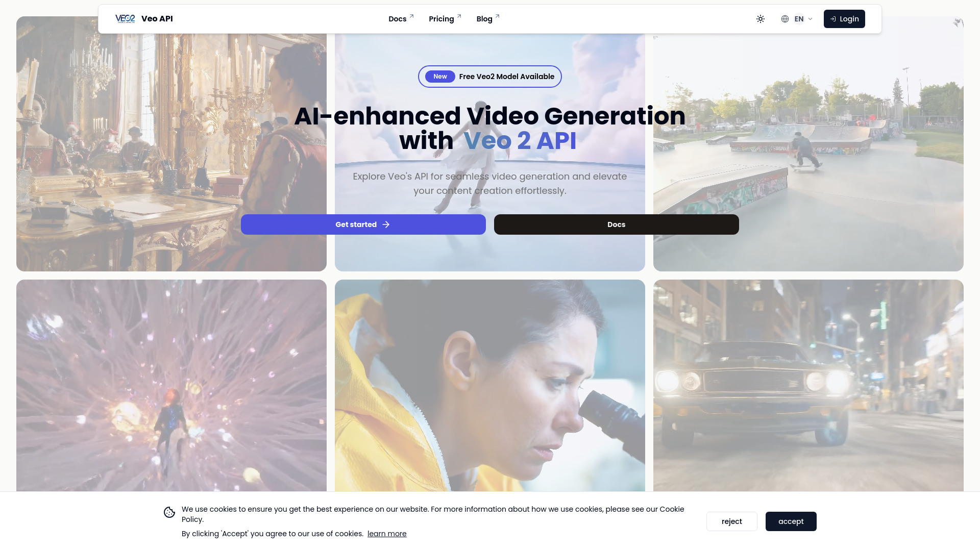Screen dimensions: 980x551
Task: Expand the Pricing navigation menu
Action: point(445,19)
